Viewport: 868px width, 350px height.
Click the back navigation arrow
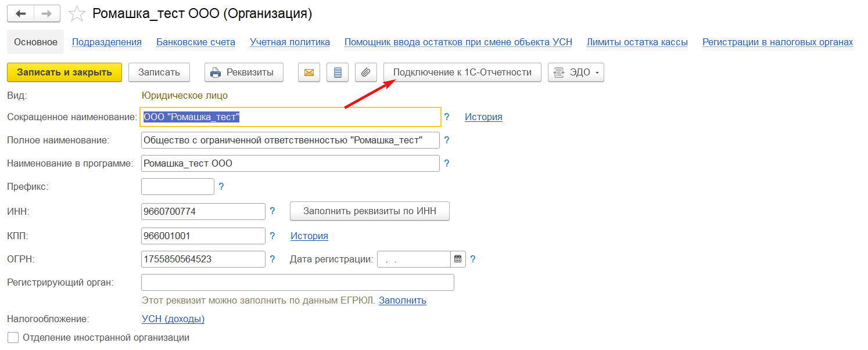pos(21,13)
